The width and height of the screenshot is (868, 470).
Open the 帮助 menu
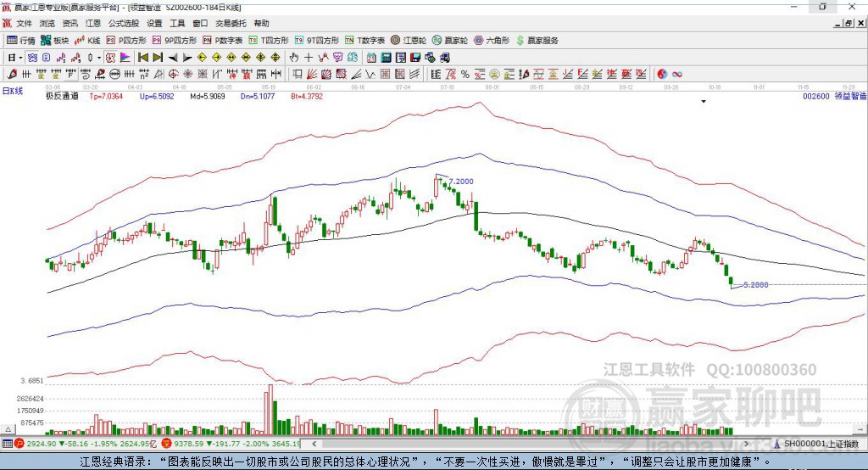(261, 23)
